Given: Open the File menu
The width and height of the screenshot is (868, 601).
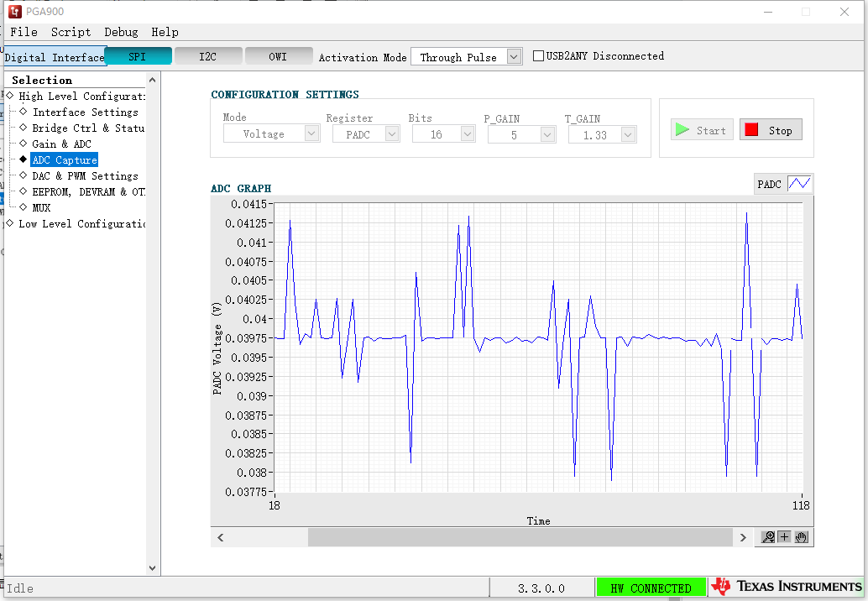Looking at the screenshot, I should coord(24,32).
